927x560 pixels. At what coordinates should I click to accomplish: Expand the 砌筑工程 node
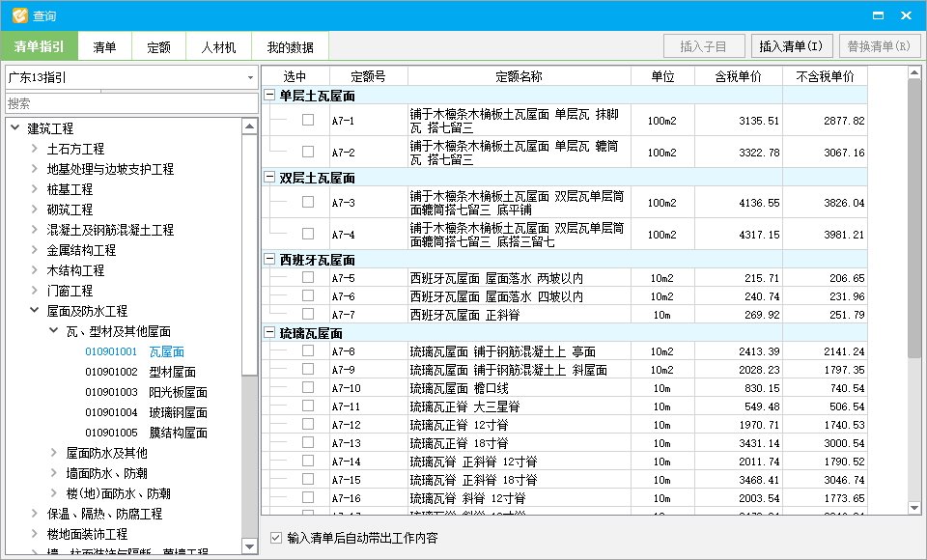tap(35, 209)
